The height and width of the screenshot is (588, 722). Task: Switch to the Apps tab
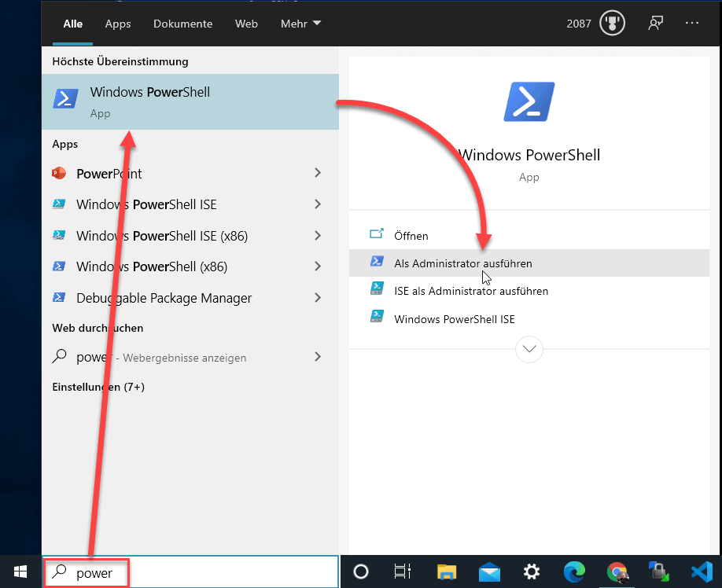point(118,24)
